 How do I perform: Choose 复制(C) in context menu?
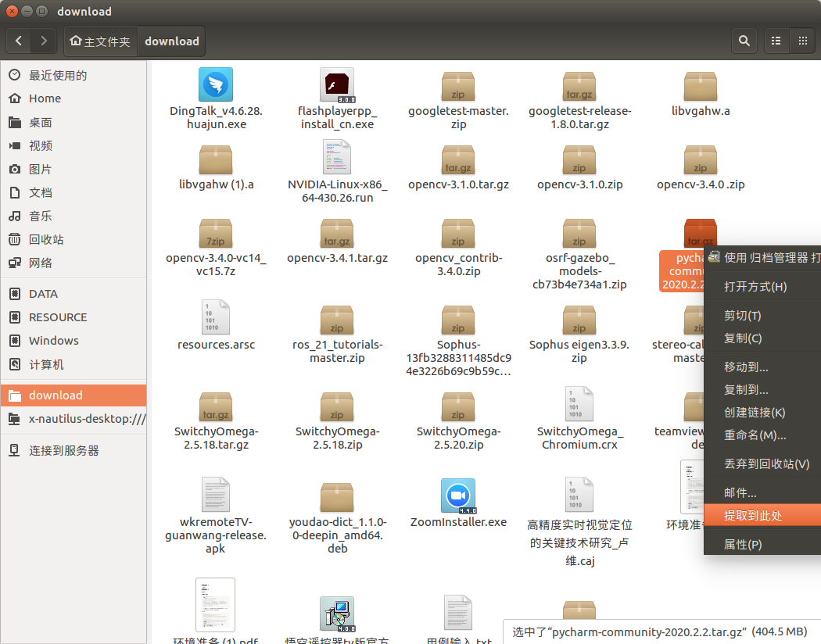(x=762, y=338)
